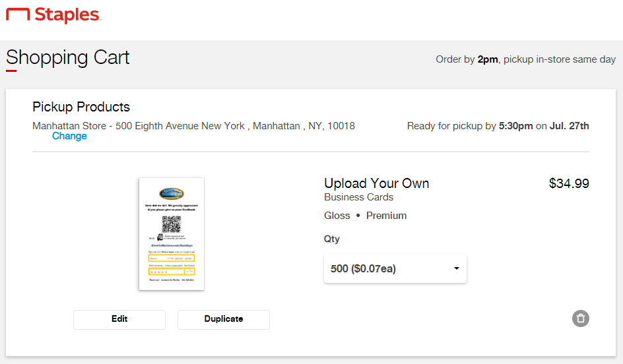Screen dimensions: 623x364
Task: Click the Pickup Products heading
Action: [81, 107]
